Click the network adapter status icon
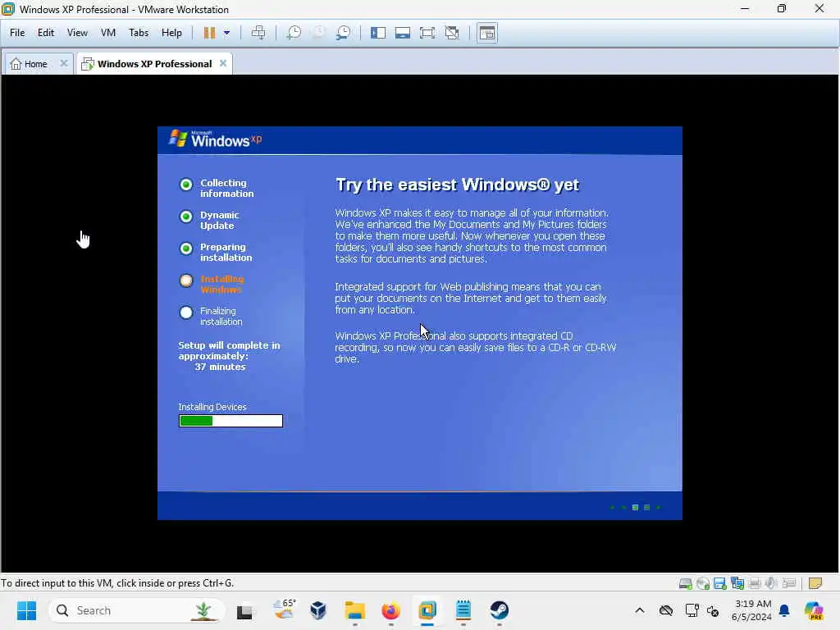840x630 pixels. click(737, 583)
